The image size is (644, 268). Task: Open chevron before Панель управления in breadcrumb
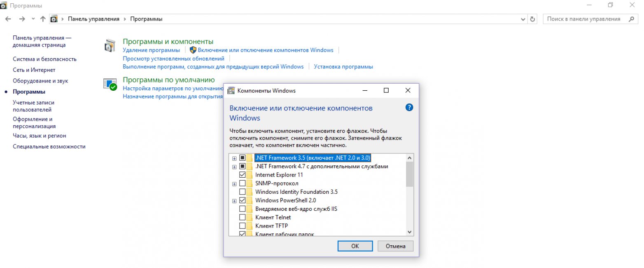[63, 19]
